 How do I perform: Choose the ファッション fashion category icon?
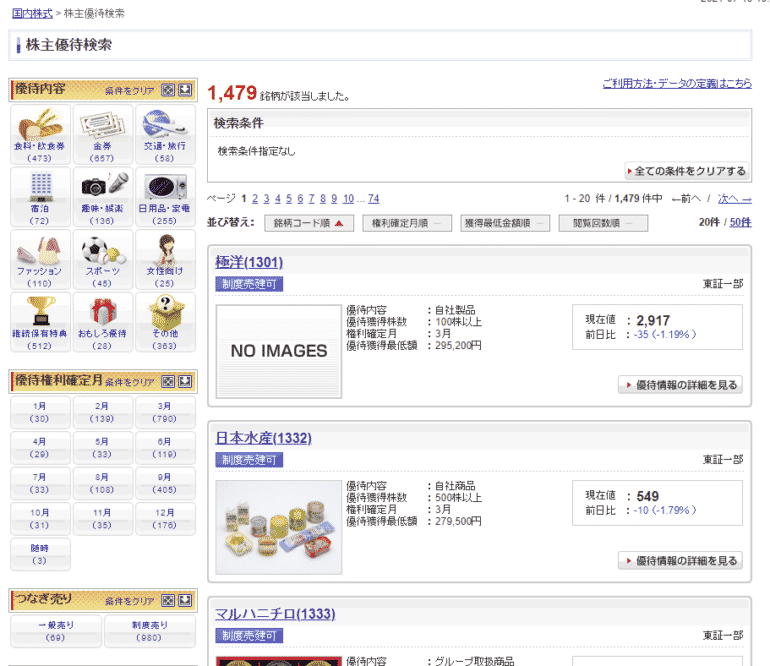click(40, 259)
